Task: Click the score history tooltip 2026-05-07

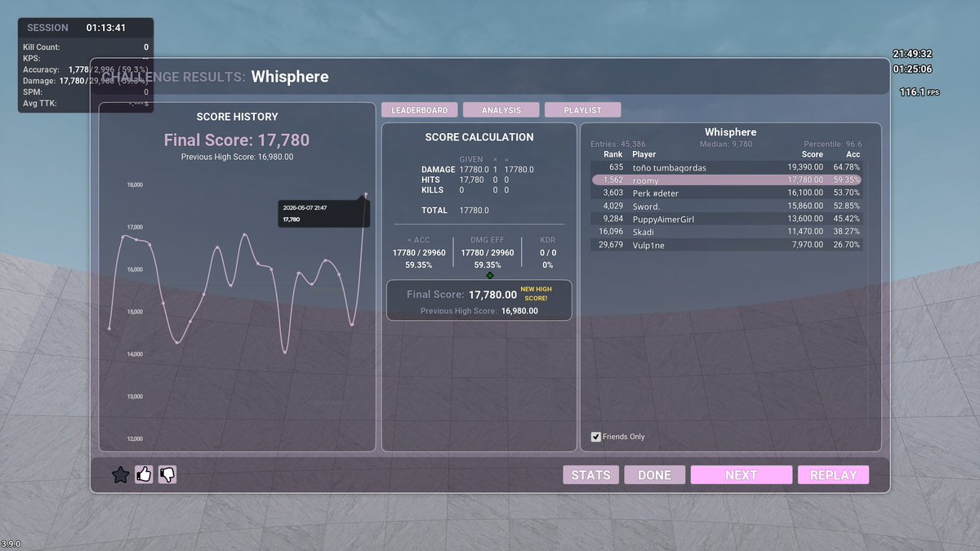Action: (323, 214)
